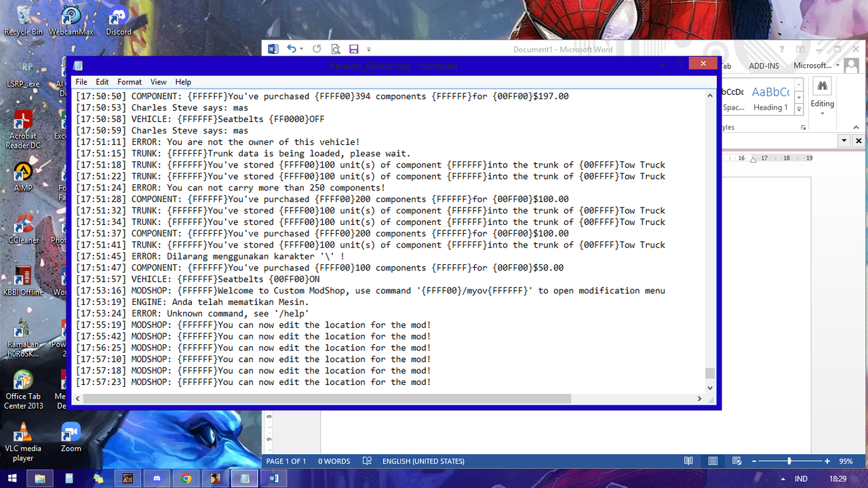This screenshot has height=488, width=868.
Task: Open the Edit menu in Notepad
Action: [x=102, y=82]
